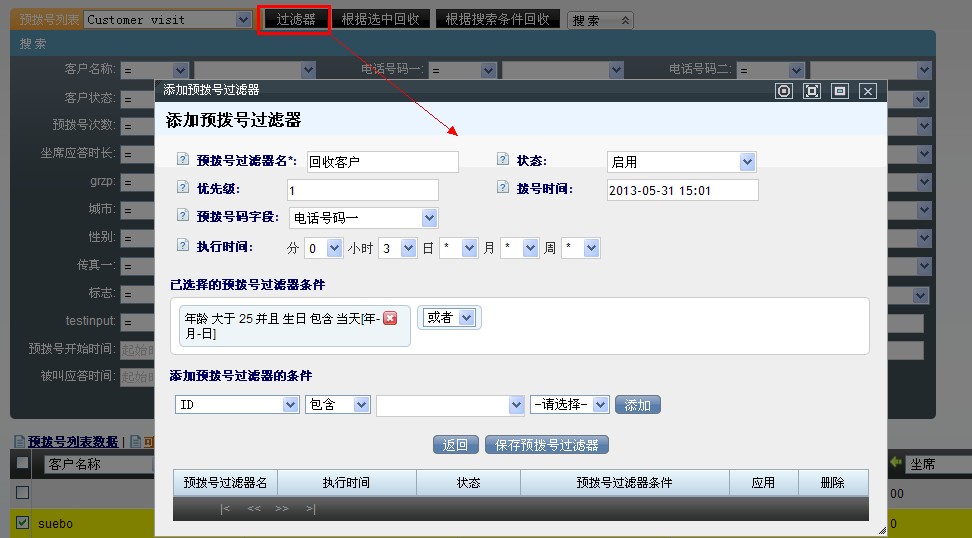Click the 根据选中回收 toolbar item
The image size is (972, 538).
[x=380, y=19]
